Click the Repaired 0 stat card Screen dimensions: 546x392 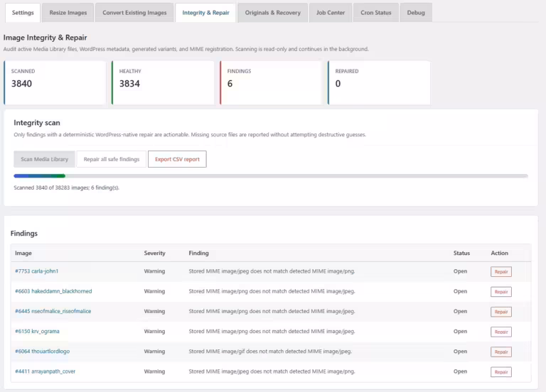pos(379,83)
